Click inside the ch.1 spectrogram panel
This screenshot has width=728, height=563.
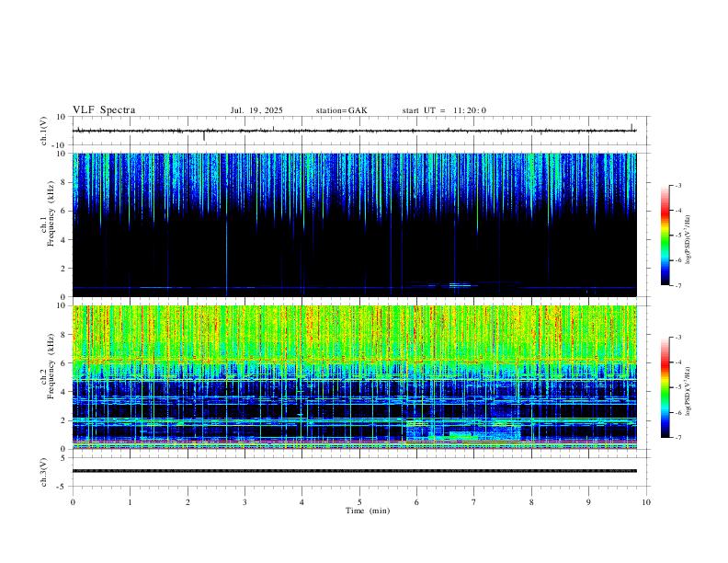pos(354,224)
